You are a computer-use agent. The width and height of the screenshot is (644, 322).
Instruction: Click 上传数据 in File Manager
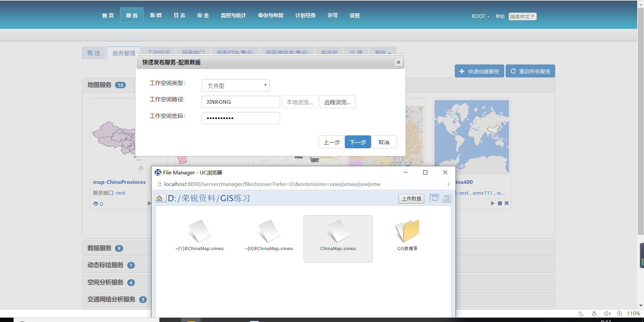click(411, 198)
